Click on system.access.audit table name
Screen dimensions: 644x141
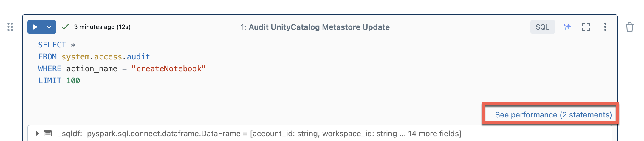pos(106,57)
